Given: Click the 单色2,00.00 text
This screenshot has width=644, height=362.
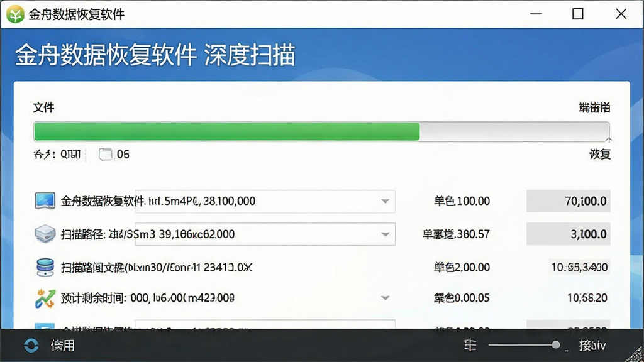Looking at the screenshot, I should click(462, 267).
